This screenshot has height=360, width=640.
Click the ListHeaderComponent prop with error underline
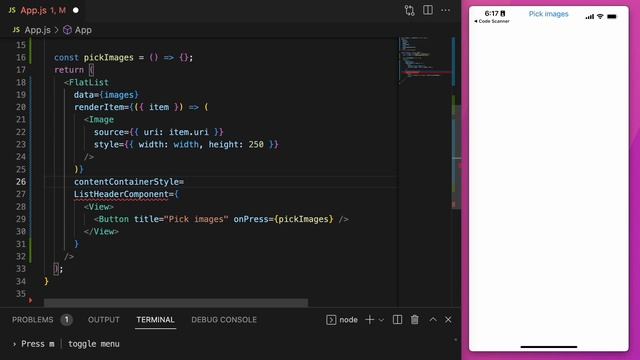tap(121, 194)
